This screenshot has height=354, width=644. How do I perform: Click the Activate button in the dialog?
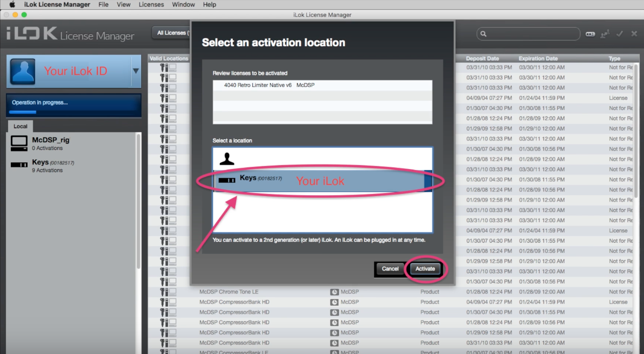(425, 269)
